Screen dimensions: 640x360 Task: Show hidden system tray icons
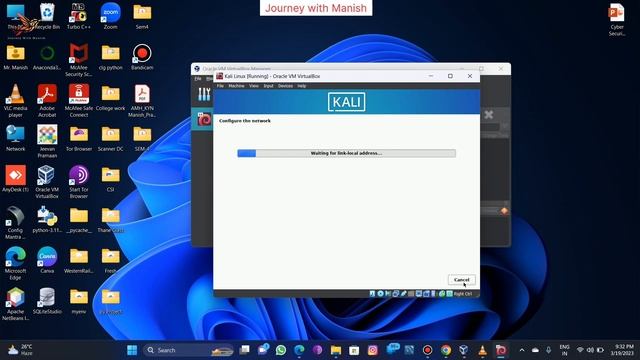pyautogui.click(x=522, y=350)
